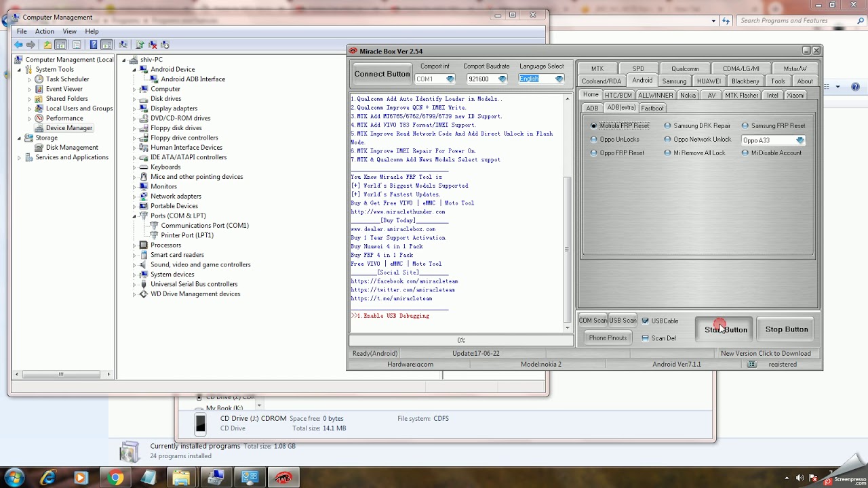
Task: Click the Update driver software toolbar icon
Action: pyautogui.click(x=140, y=45)
